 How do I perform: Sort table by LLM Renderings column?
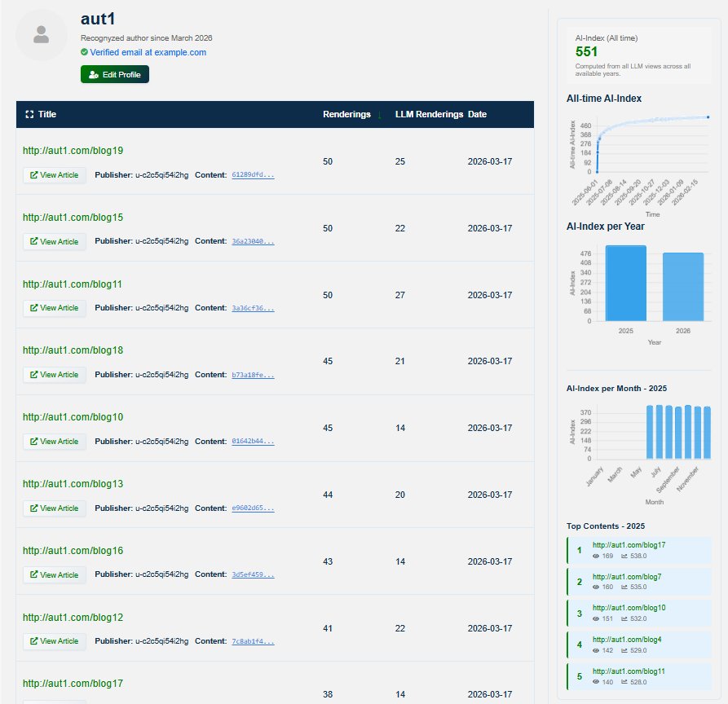[x=429, y=115]
